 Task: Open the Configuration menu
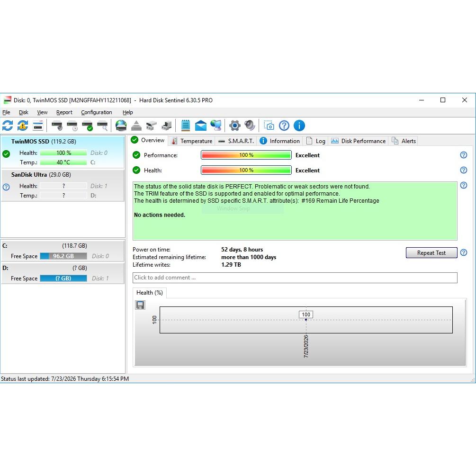[97, 112]
